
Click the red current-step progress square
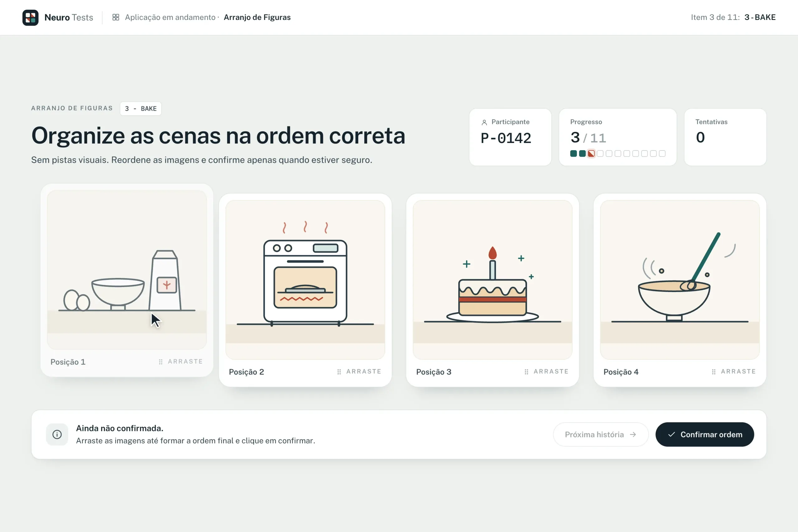(591, 154)
